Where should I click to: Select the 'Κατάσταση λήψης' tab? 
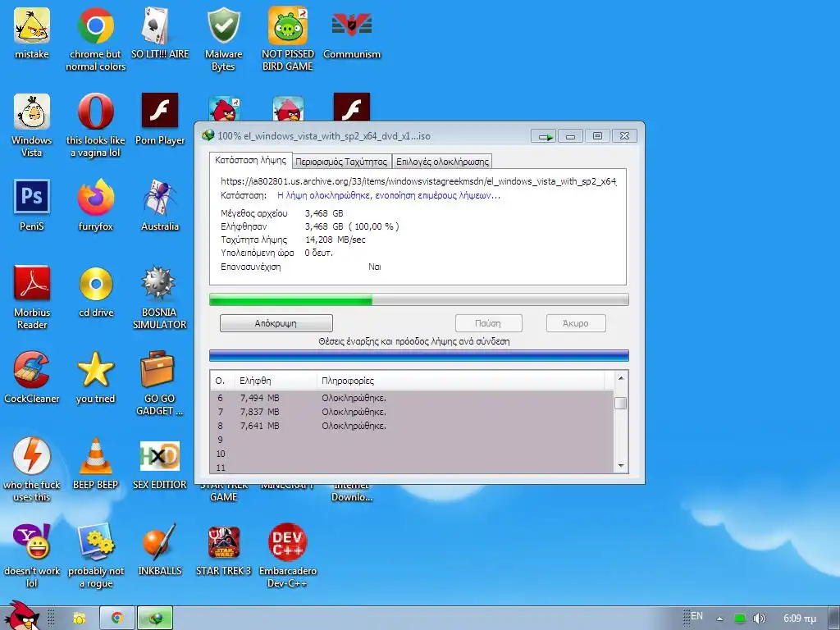pos(251,160)
